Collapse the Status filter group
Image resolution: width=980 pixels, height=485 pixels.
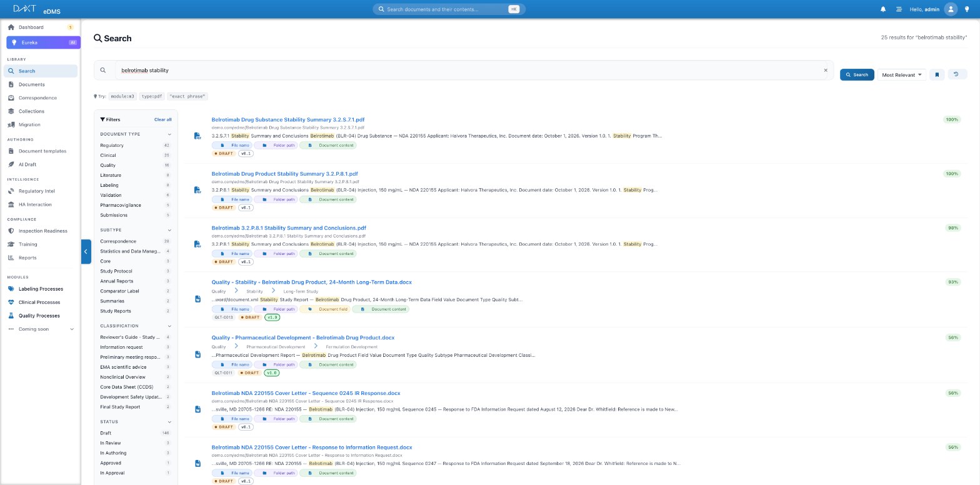(169, 422)
